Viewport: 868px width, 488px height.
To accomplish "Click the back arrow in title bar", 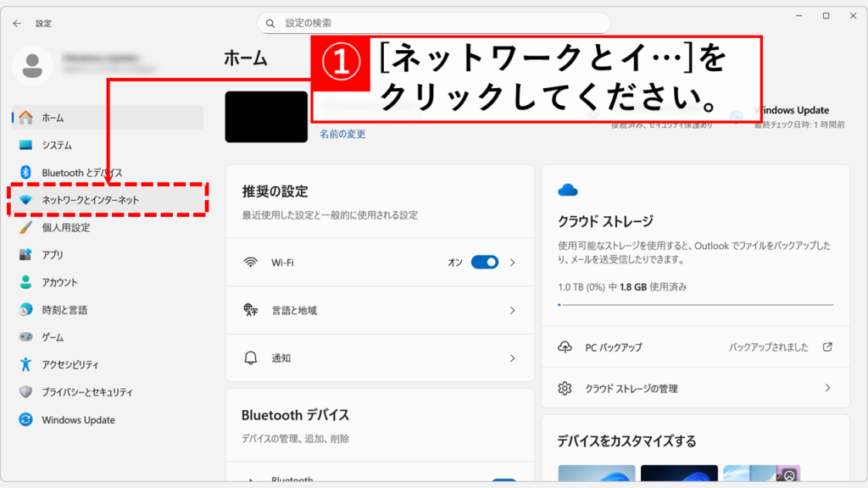I will [17, 24].
